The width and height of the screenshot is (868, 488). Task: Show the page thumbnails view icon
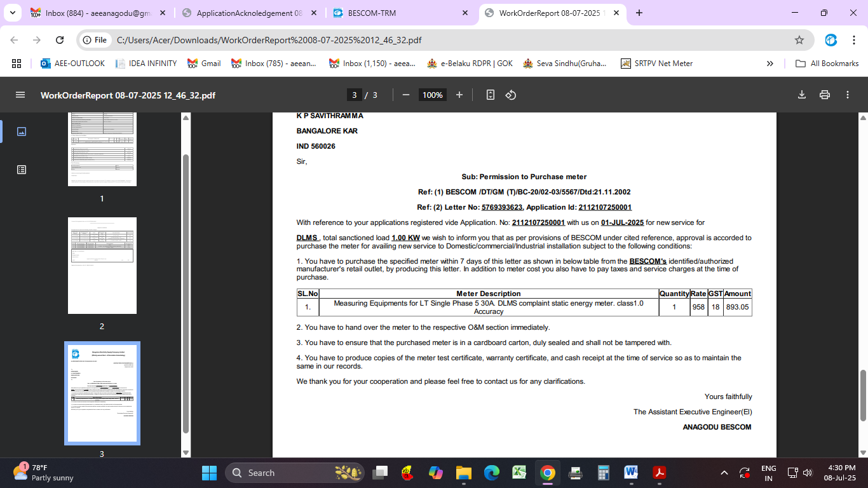pyautogui.click(x=21, y=132)
